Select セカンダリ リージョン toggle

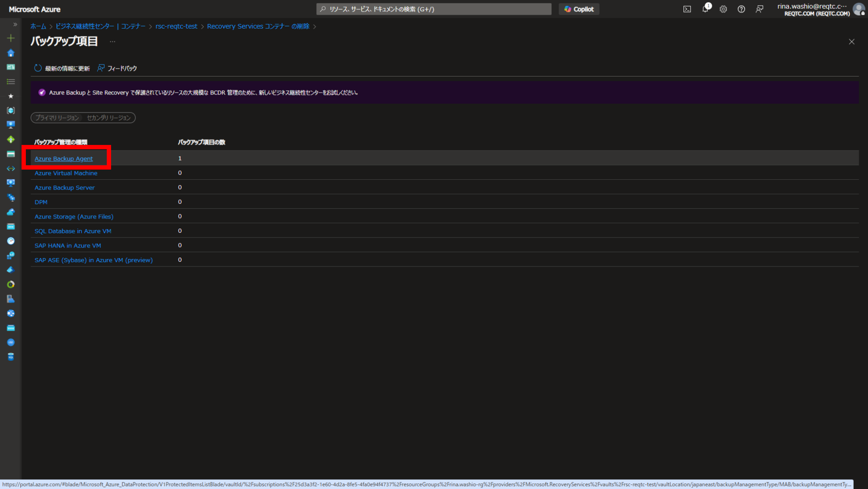point(109,118)
